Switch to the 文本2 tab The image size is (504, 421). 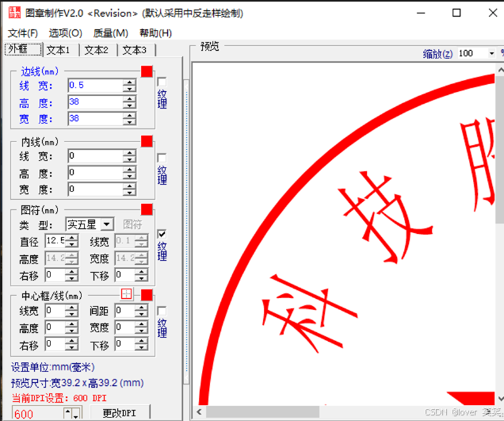(97, 50)
